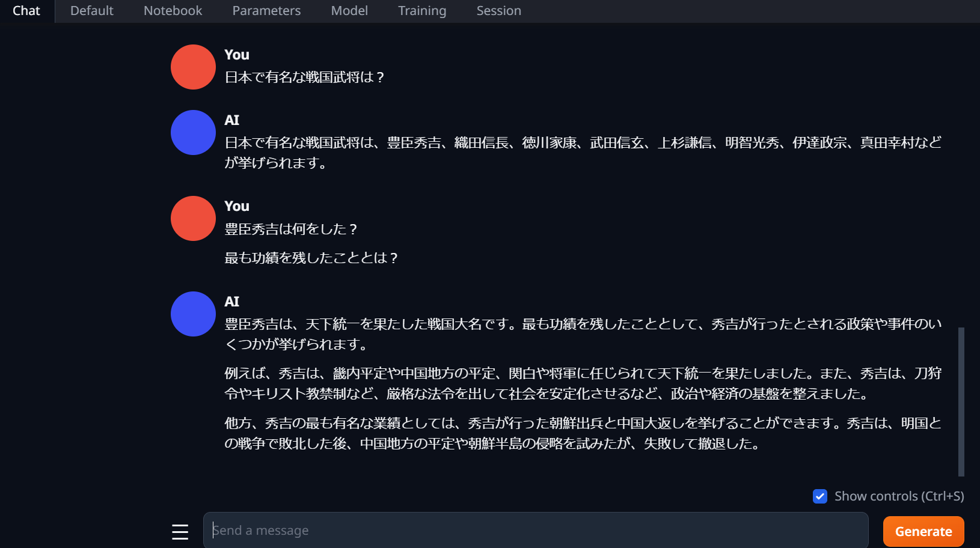Focus the Send a message input field
Image resolution: width=980 pixels, height=548 pixels.
536,530
